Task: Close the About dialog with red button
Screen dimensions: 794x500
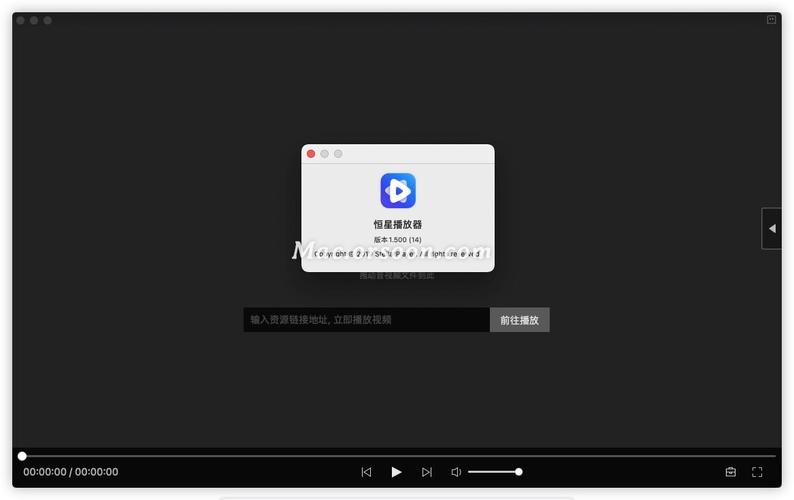Action: point(311,154)
